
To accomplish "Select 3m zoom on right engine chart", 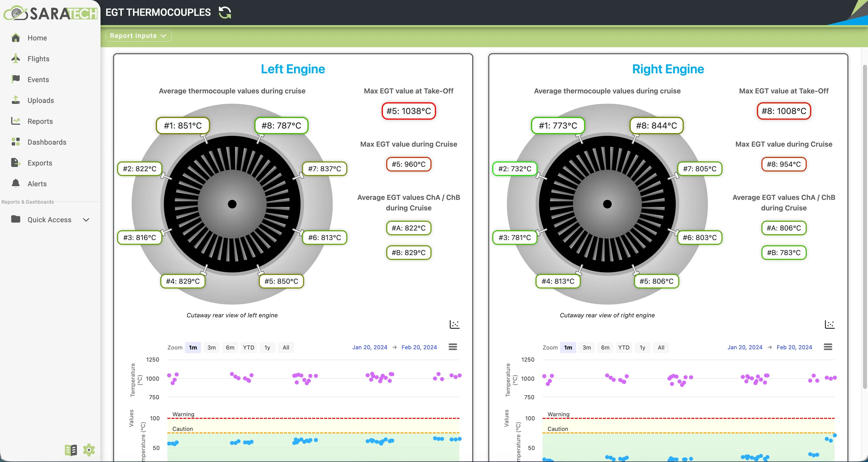I will click(x=587, y=348).
